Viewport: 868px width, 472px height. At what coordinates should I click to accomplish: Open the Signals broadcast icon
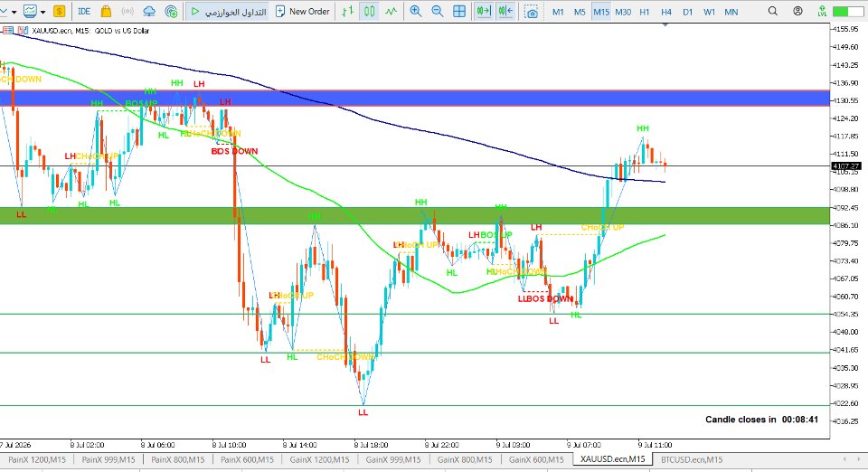[127, 11]
